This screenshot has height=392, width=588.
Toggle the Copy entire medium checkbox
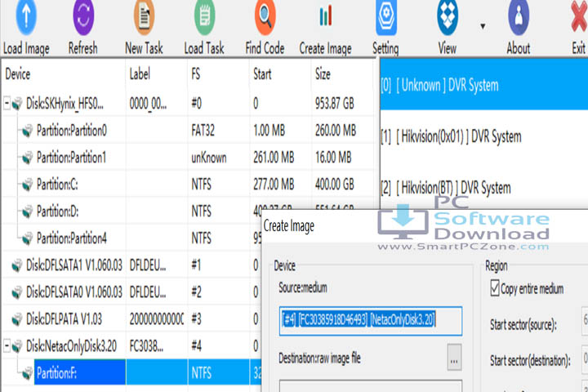495,288
